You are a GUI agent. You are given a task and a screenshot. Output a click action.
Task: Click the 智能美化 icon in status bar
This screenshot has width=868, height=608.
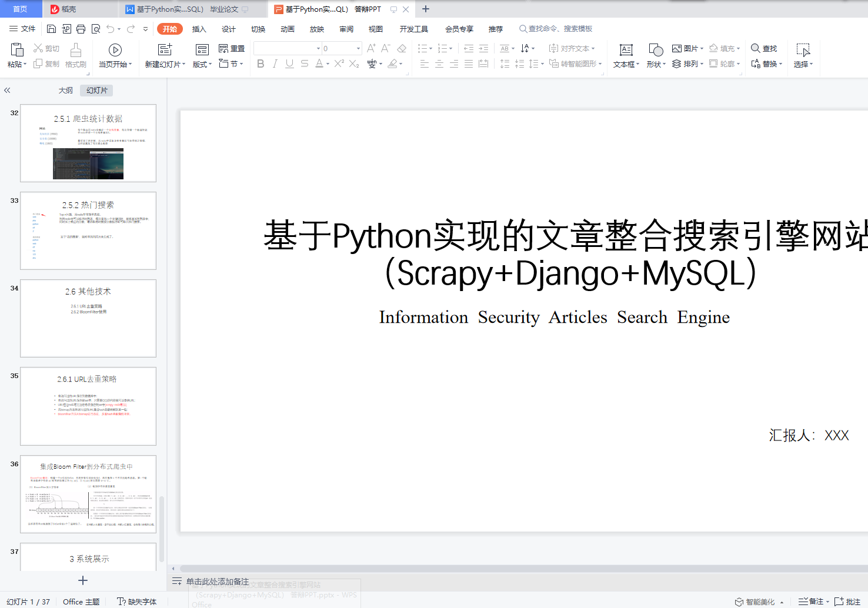click(x=739, y=602)
